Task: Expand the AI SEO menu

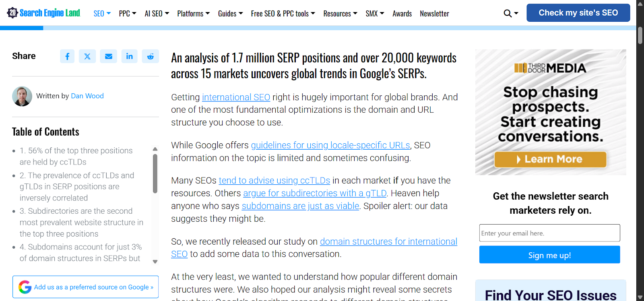Action: pos(157,14)
